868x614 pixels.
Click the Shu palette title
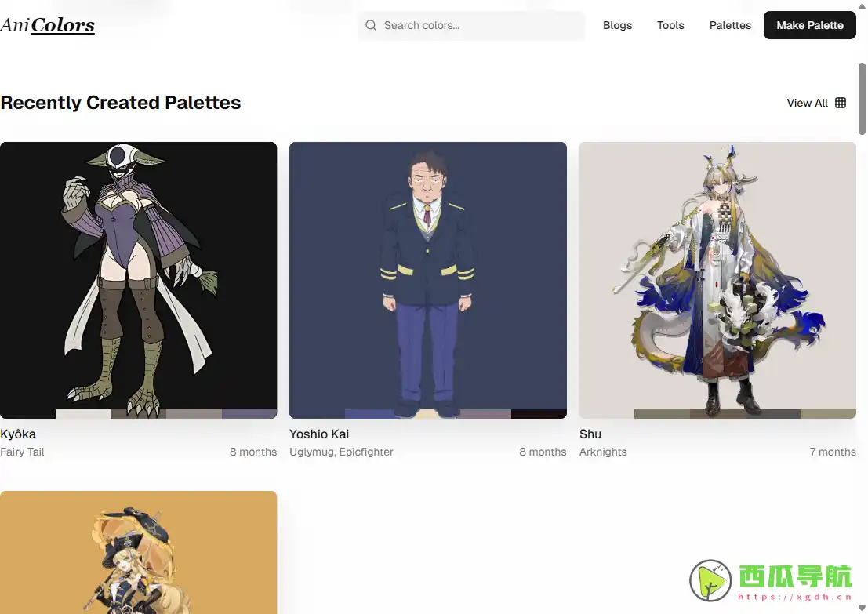coord(590,434)
